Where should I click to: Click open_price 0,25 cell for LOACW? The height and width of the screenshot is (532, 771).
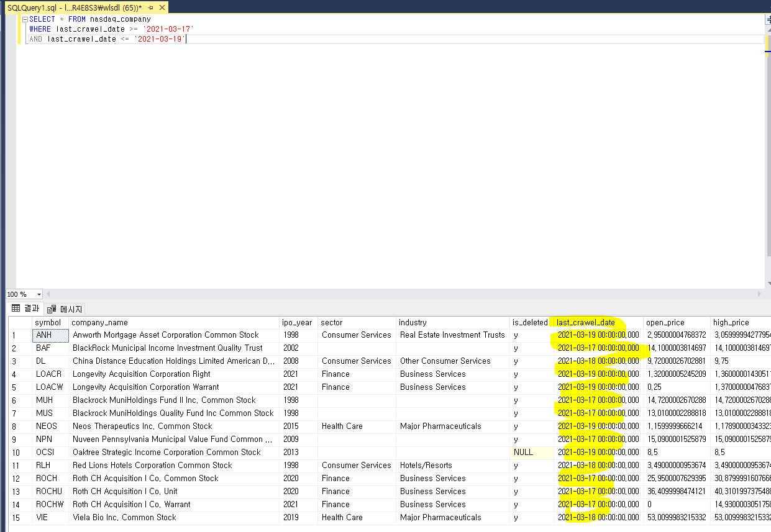coord(677,387)
